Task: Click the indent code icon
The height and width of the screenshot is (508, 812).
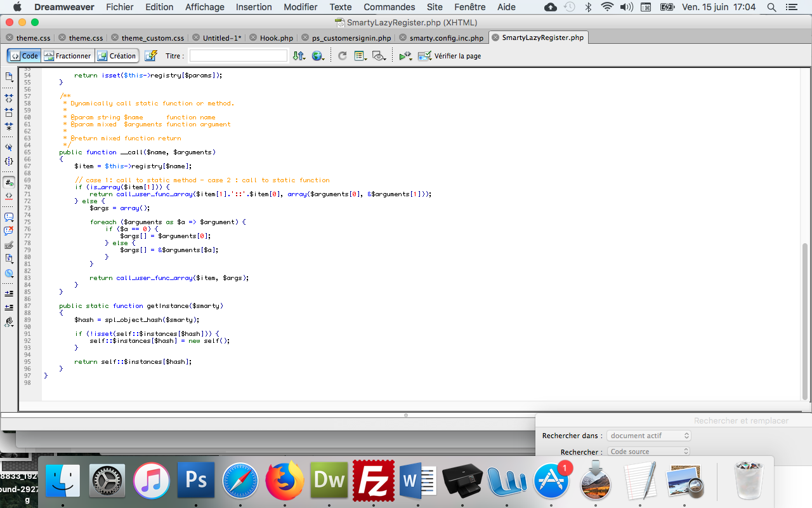Action: pos(9,293)
